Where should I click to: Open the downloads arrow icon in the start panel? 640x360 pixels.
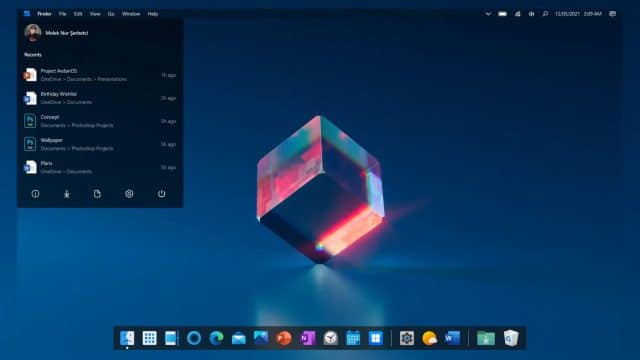coord(67,194)
